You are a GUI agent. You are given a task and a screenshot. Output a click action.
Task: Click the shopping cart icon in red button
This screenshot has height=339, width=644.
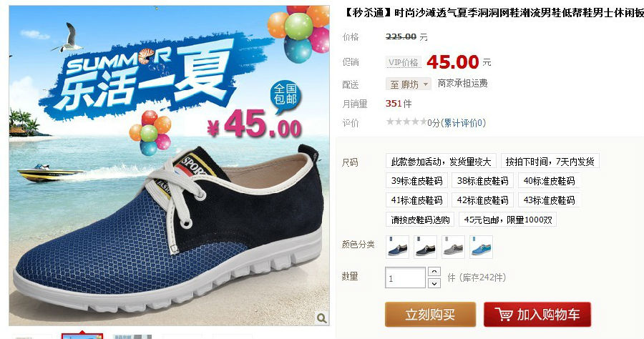504,315
